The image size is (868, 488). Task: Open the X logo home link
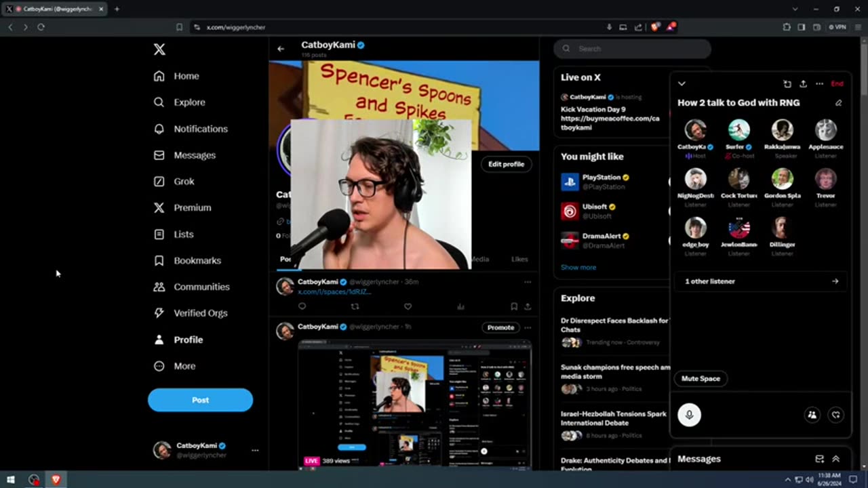pos(159,49)
